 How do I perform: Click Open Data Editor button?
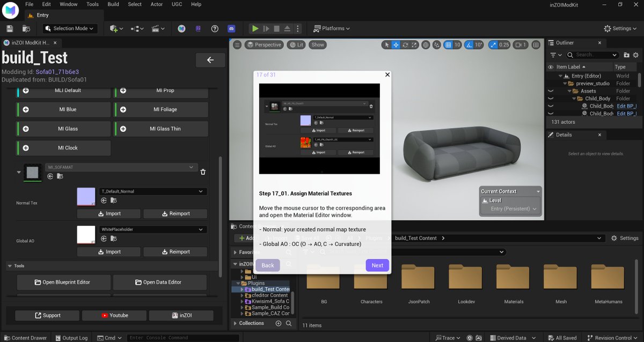point(160,282)
